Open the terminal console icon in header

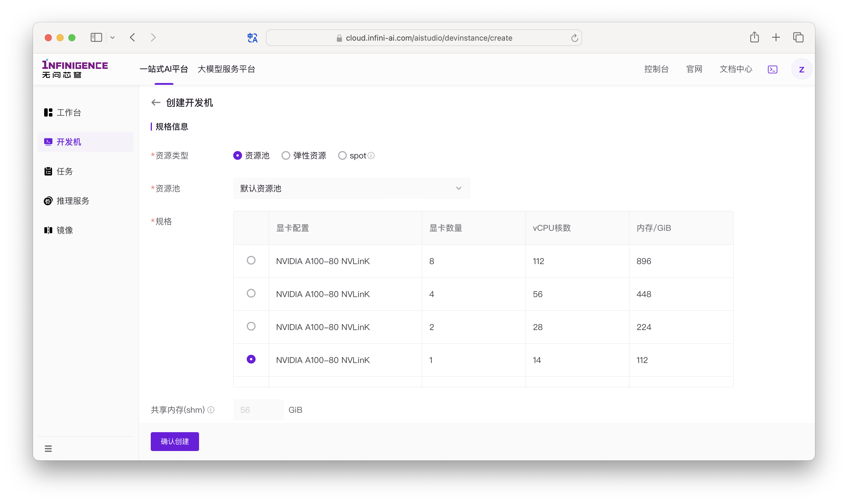[772, 69]
